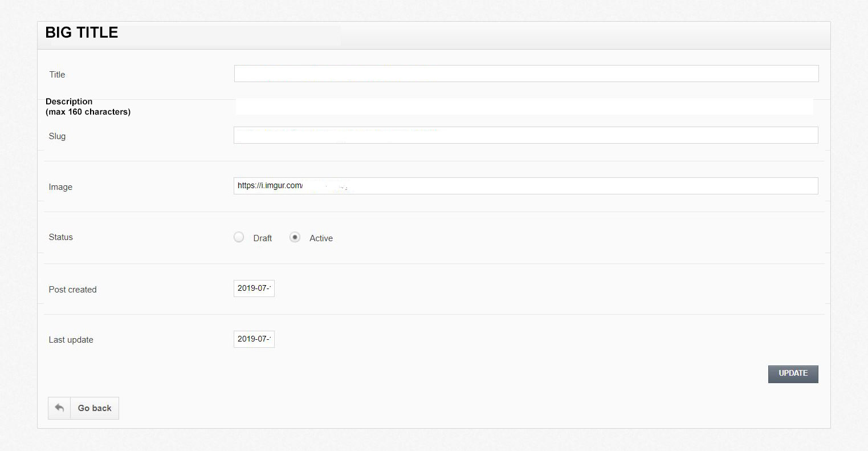Click the Title field label
Screen dimensions: 868x451
(57, 75)
